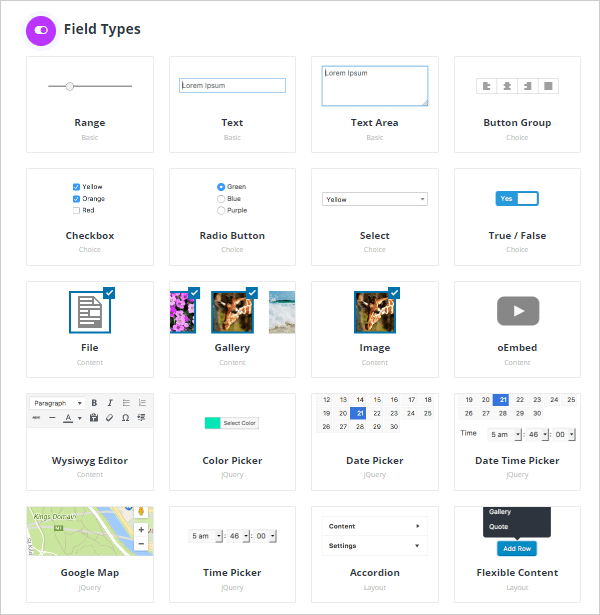The image size is (600, 615).
Task: Click the map zoom in plus icon
Action: 141,529
